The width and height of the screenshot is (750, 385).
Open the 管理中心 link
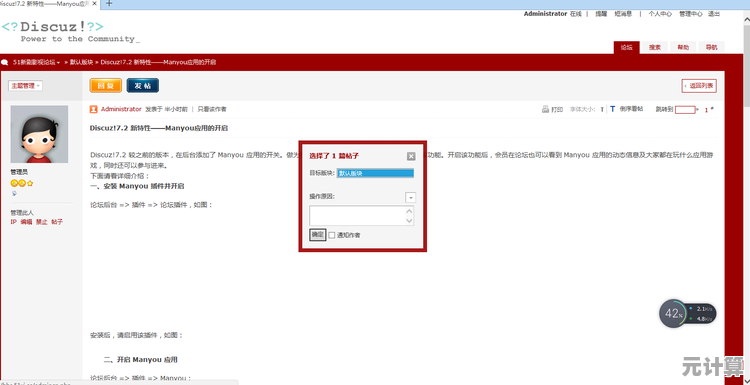click(x=691, y=14)
